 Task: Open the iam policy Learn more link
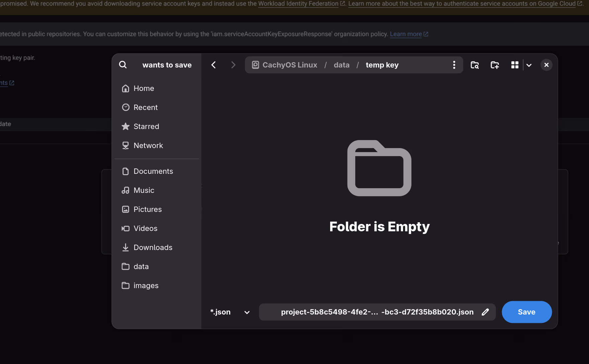[x=405, y=34]
